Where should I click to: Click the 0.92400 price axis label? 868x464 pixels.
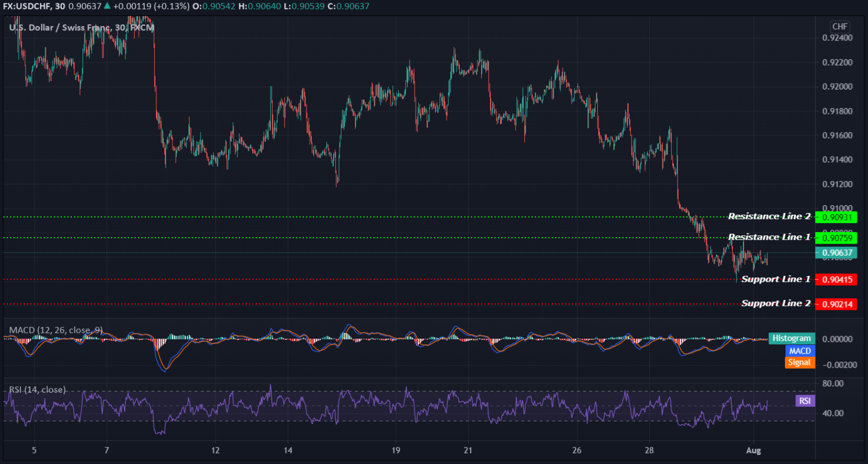point(837,38)
